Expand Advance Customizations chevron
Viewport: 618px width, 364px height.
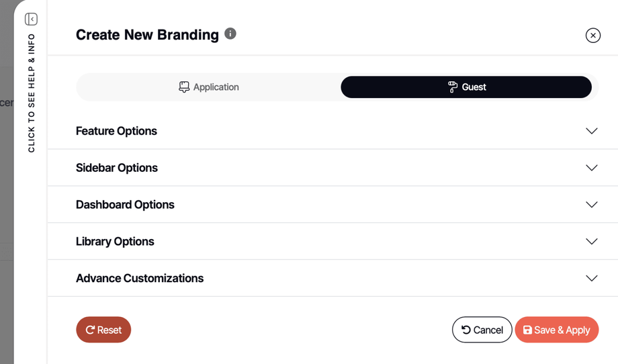591,278
